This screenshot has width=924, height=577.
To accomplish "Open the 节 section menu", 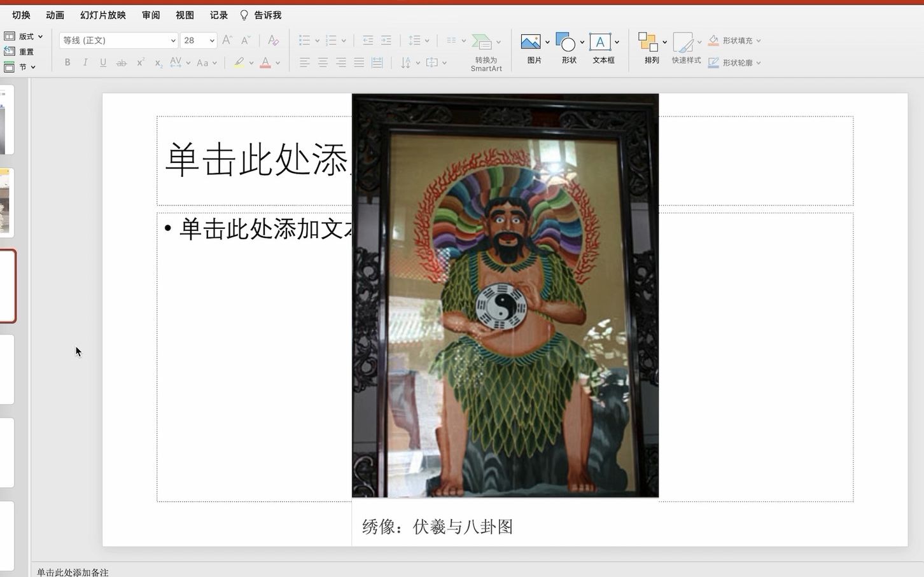I will (x=20, y=67).
